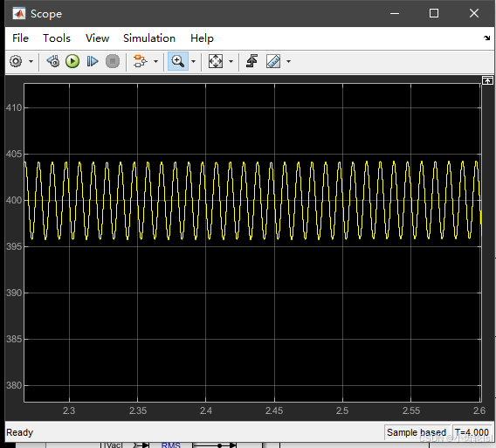Click the Scale Axes Limits icon
The image size is (496, 448).
click(216, 61)
